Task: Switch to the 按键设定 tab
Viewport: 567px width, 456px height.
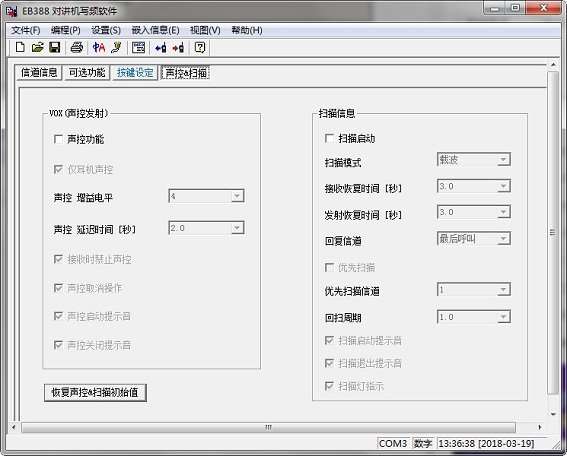Action: (135, 73)
